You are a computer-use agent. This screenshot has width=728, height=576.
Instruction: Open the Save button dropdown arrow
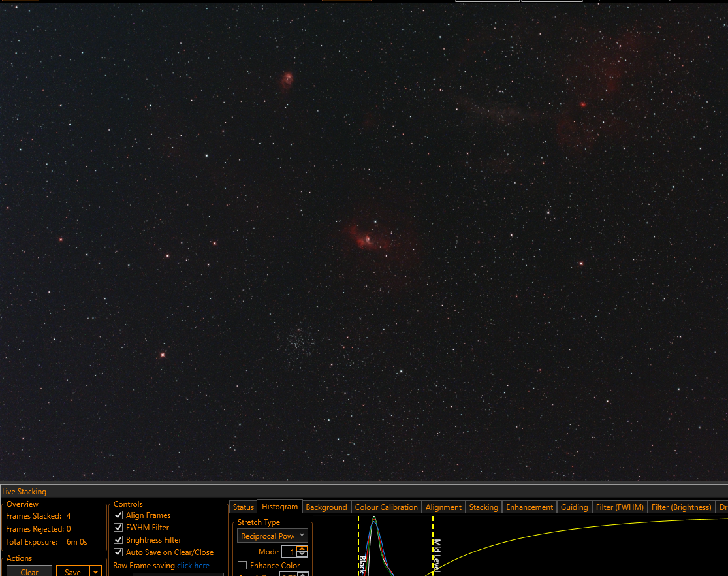coord(95,572)
